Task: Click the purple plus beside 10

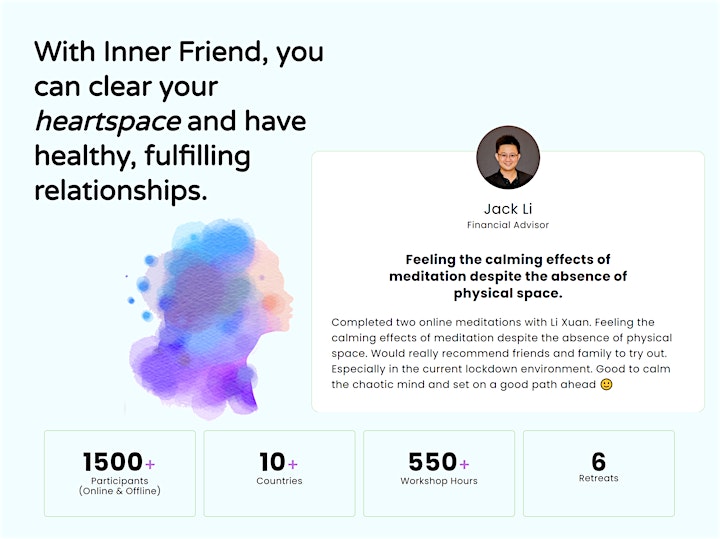Action: (x=292, y=464)
